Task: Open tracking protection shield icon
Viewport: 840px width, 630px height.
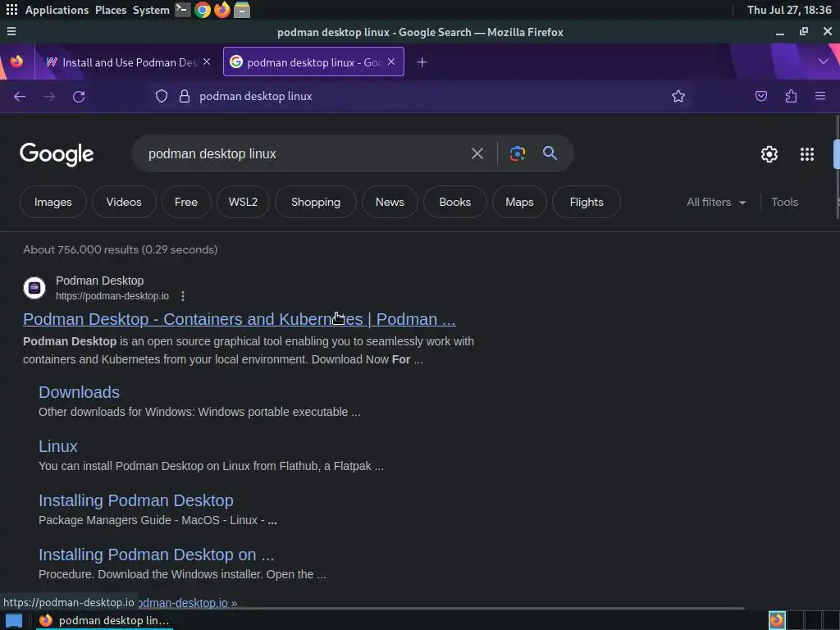Action: [162, 97]
